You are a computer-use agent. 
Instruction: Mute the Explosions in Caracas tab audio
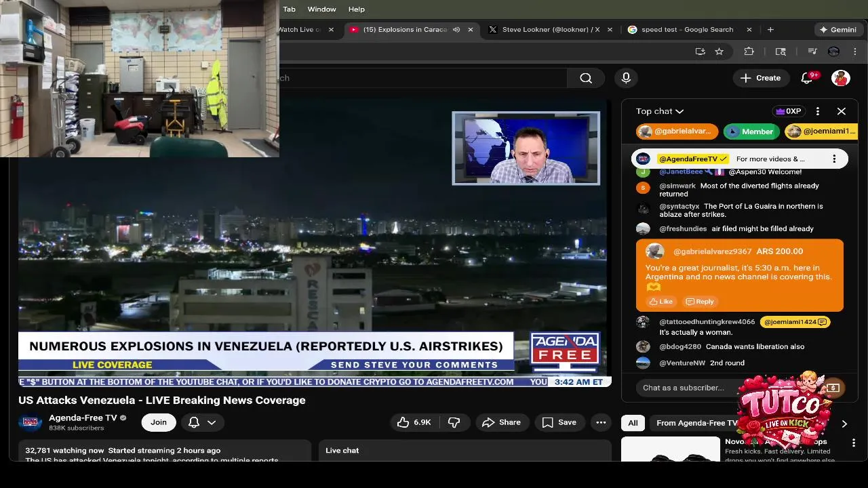(456, 30)
